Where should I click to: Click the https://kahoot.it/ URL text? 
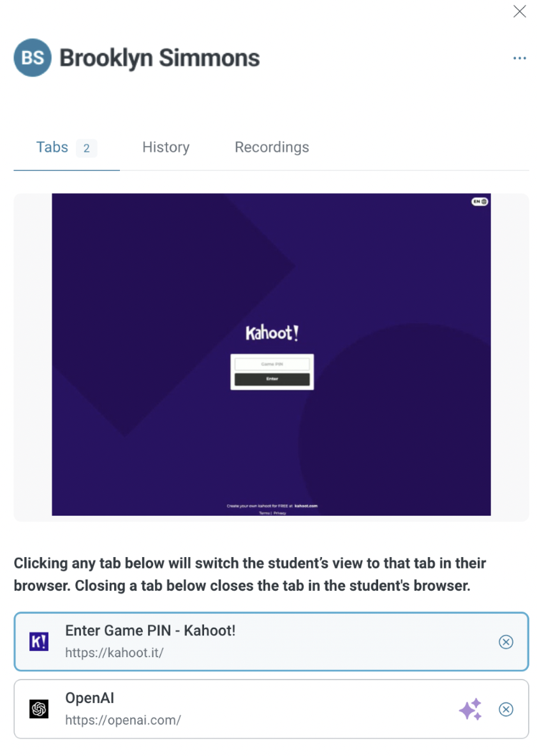pos(114,653)
